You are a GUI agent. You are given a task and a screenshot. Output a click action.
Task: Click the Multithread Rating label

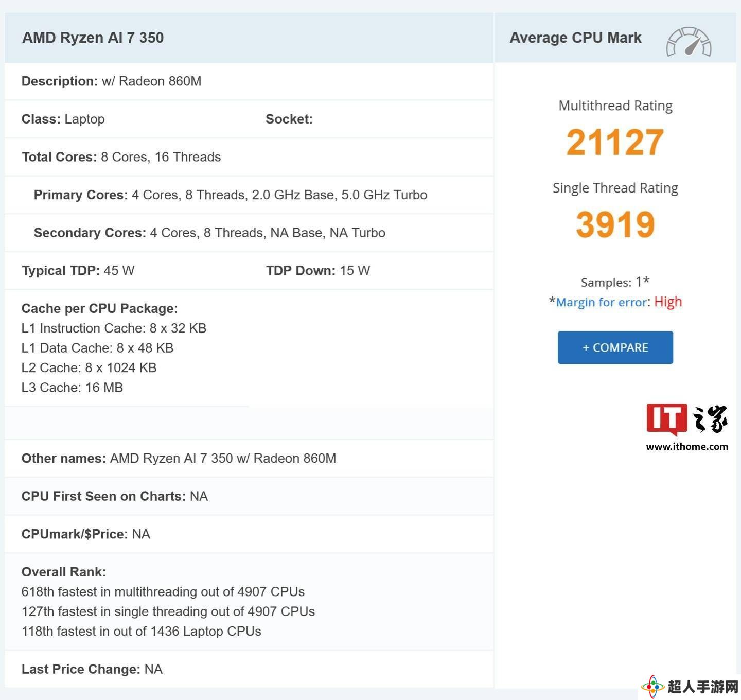click(615, 106)
